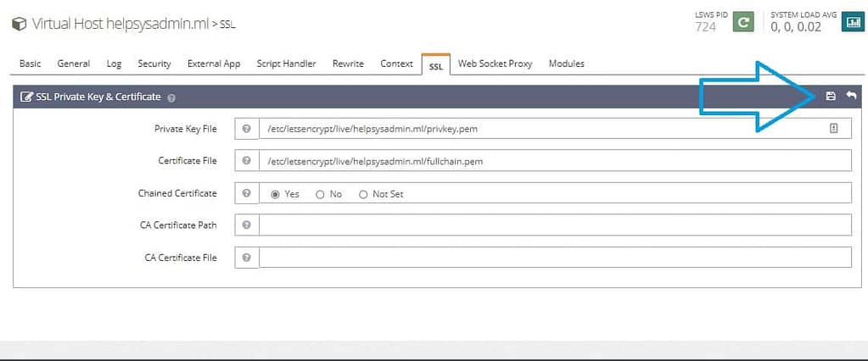Go to the External App tab
This screenshot has width=868, height=361.
(214, 64)
